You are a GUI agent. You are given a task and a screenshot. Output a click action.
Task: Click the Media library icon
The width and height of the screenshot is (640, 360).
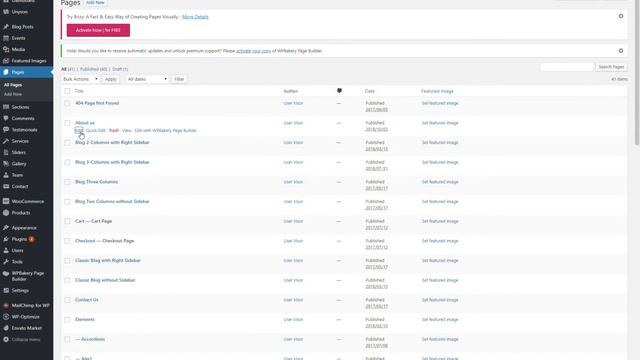[x=6, y=49]
